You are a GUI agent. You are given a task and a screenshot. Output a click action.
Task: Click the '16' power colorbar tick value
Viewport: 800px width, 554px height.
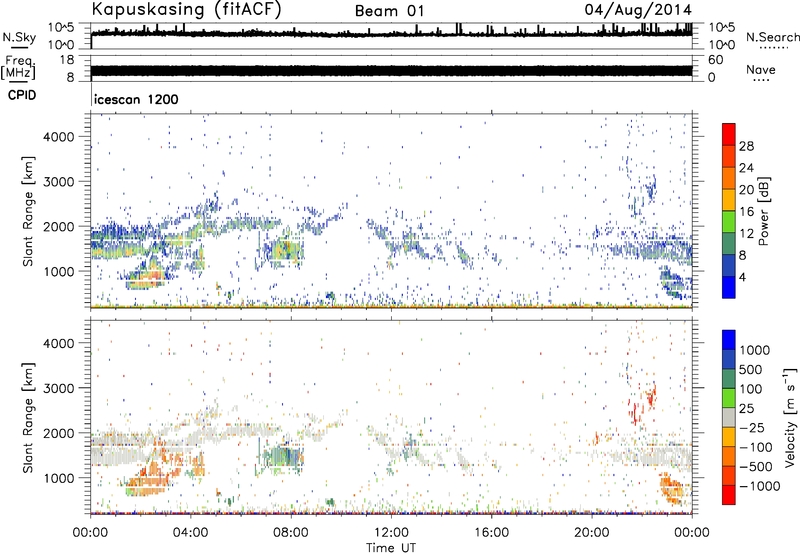746,212
